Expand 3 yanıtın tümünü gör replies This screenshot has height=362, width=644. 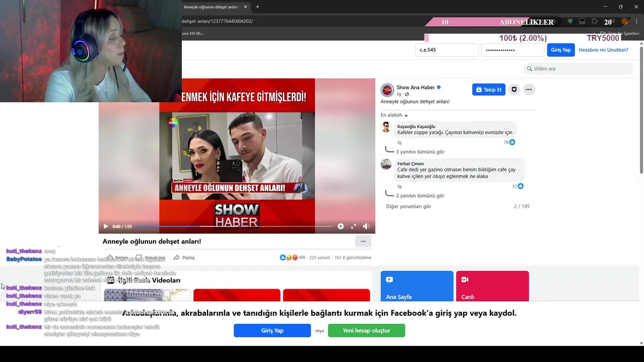420,151
